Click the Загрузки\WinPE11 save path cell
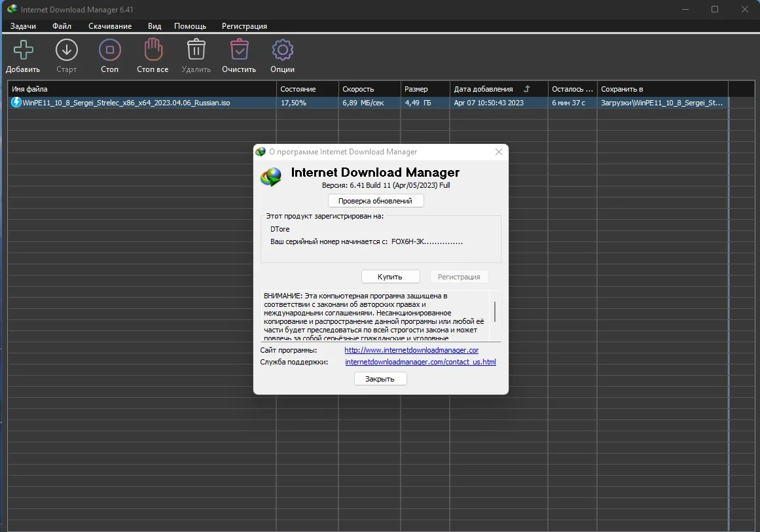760x532 pixels. point(662,103)
